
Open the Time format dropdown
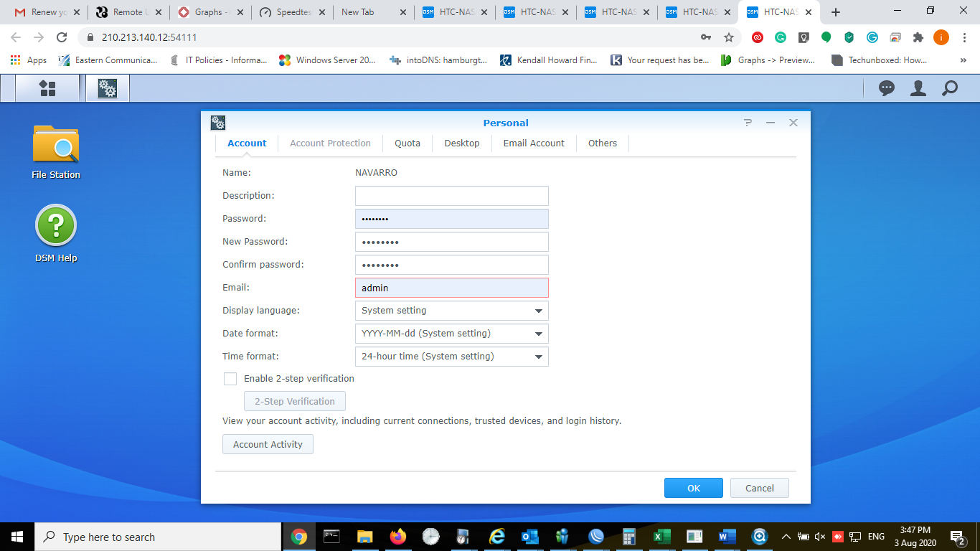tap(452, 357)
